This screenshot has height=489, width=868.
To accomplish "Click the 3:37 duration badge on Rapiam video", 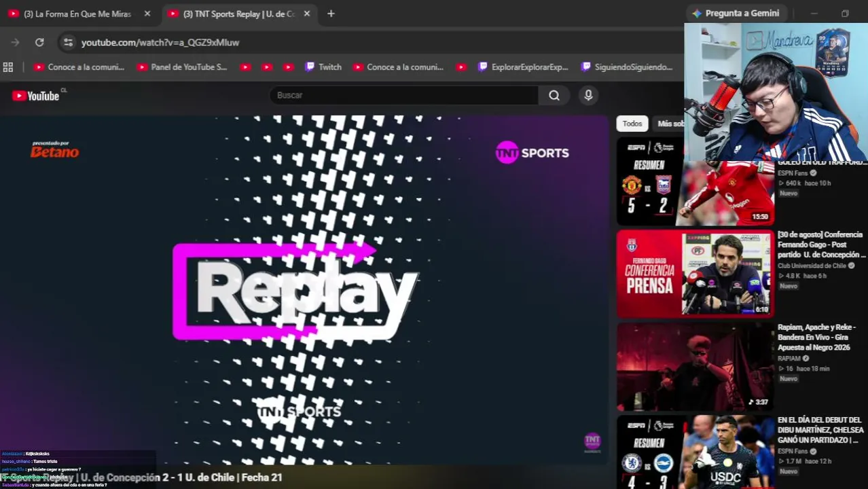I will (x=758, y=402).
